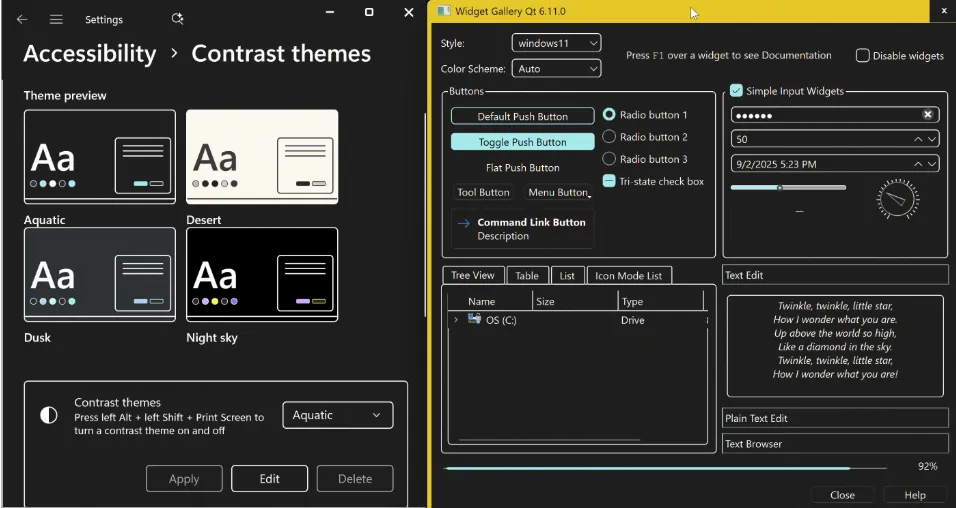Open the Style windows11 dropdown
This screenshot has width=956, height=508.
(556, 43)
